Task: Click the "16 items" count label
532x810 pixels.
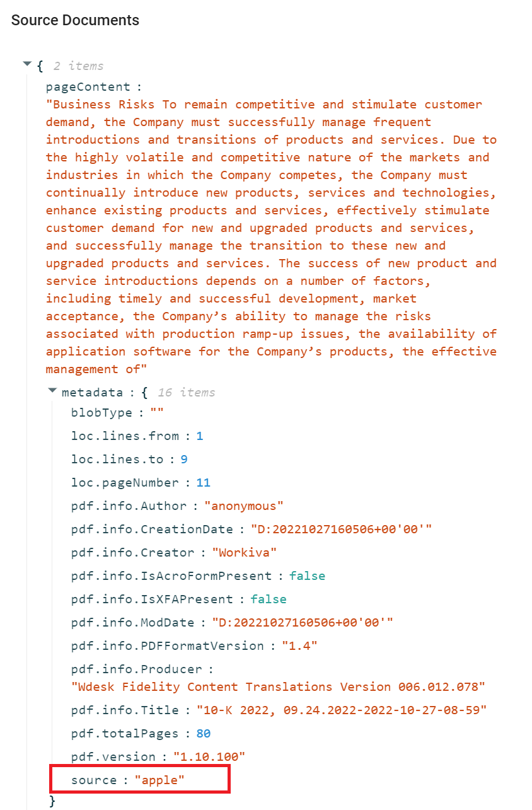Action: point(186,393)
